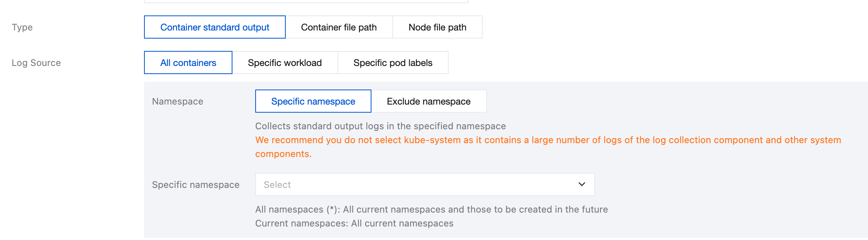This screenshot has width=868, height=240.
Task: Open the Specific namespace Select dropdown
Action: point(425,185)
